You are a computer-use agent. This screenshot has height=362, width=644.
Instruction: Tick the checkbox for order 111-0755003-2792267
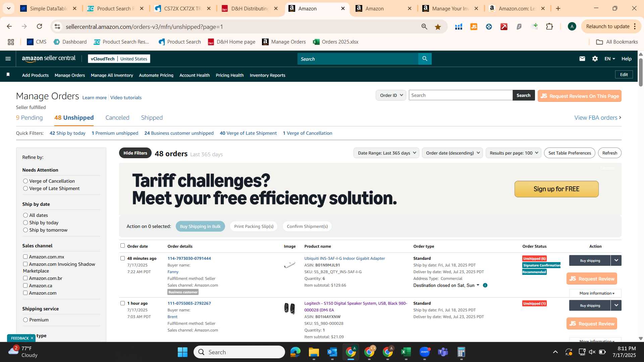click(x=122, y=303)
